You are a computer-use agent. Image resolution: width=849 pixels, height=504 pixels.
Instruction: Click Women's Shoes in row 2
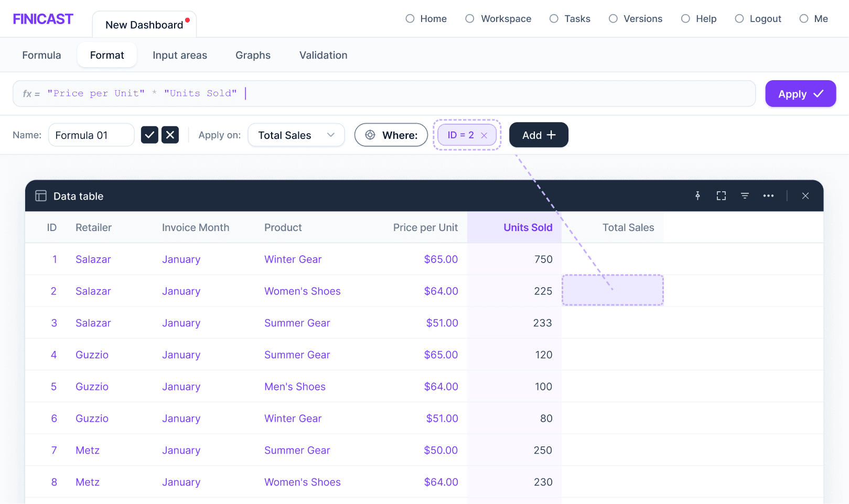[303, 291]
